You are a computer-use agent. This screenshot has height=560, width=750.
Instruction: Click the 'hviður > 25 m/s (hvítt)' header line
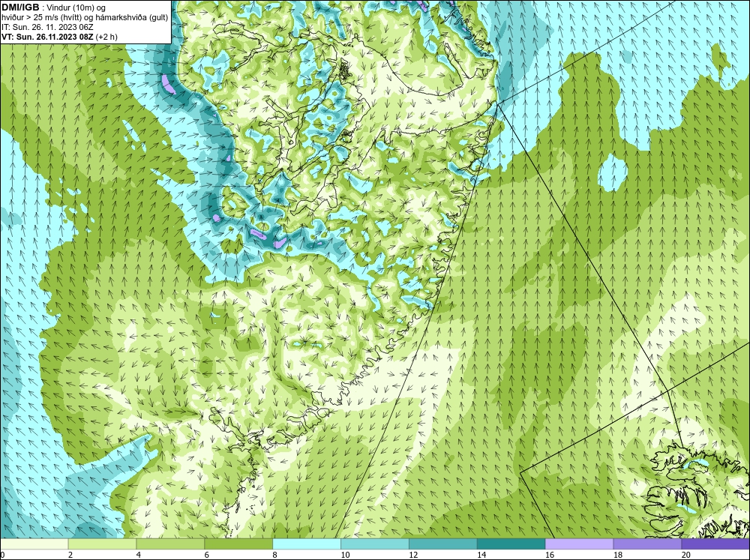point(85,18)
